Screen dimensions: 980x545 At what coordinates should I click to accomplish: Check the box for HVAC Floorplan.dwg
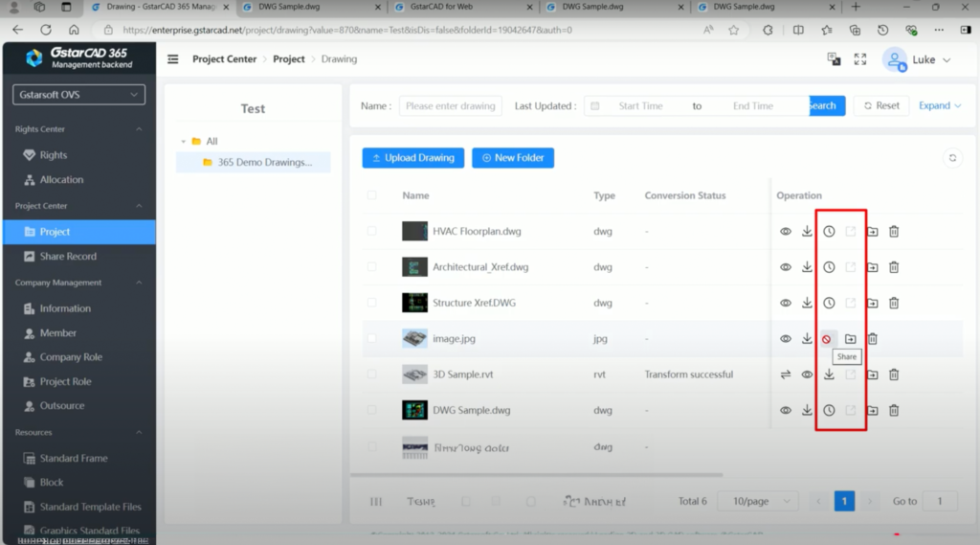pos(371,231)
